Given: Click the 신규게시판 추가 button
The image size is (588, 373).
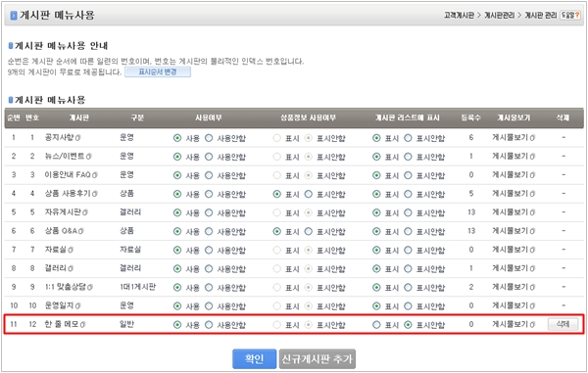Looking at the screenshot, I should pyautogui.click(x=318, y=358).
